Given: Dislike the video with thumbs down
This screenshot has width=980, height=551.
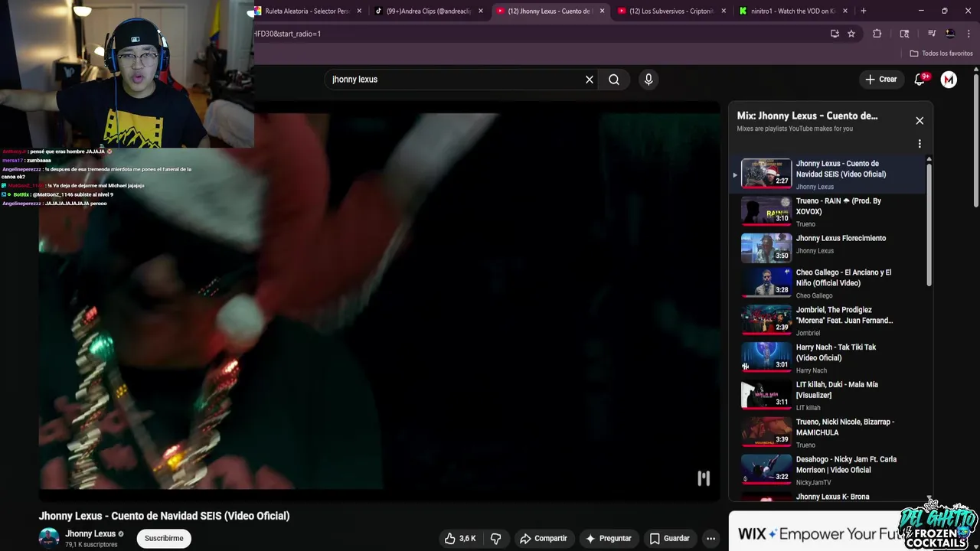Looking at the screenshot, I should point(495,539).
